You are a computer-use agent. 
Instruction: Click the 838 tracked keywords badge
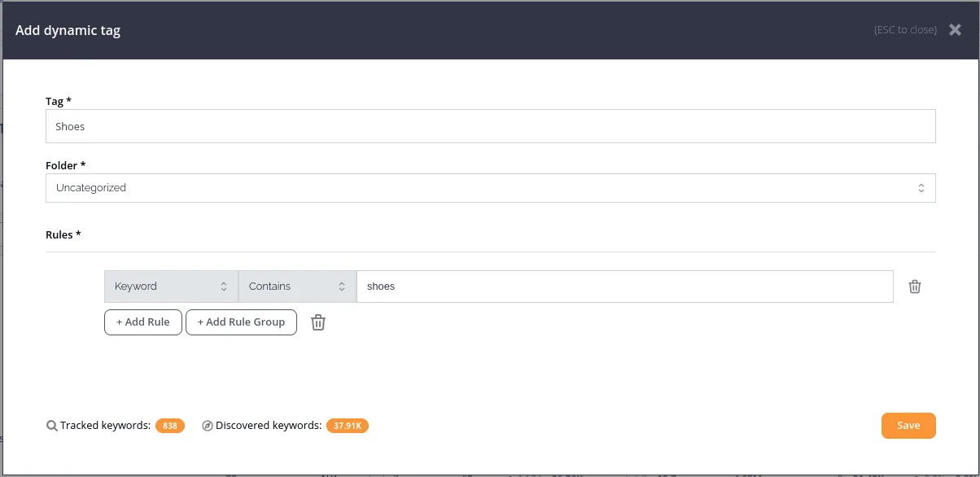[170, 426]
